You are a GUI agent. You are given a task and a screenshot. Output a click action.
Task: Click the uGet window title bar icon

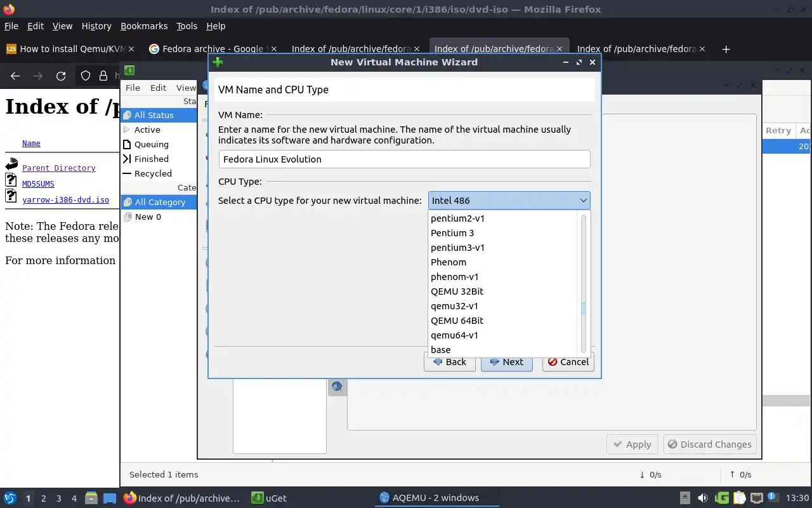[129, 70]
